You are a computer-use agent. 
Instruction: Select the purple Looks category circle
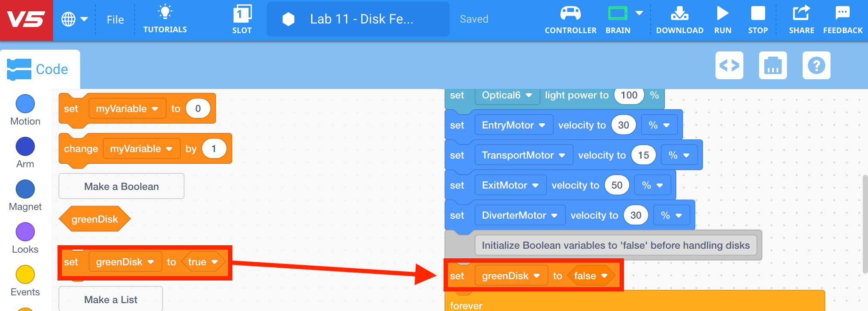tap(25, 232)
